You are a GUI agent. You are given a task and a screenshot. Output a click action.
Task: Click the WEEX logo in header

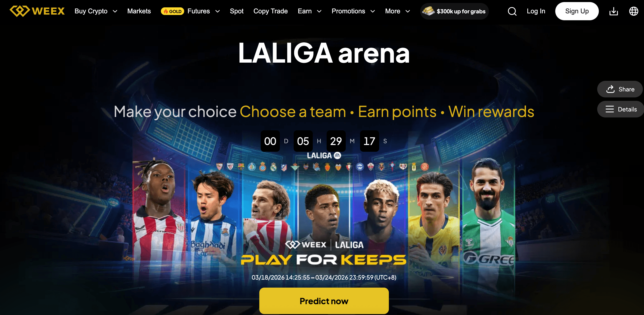tap(37, 11)
